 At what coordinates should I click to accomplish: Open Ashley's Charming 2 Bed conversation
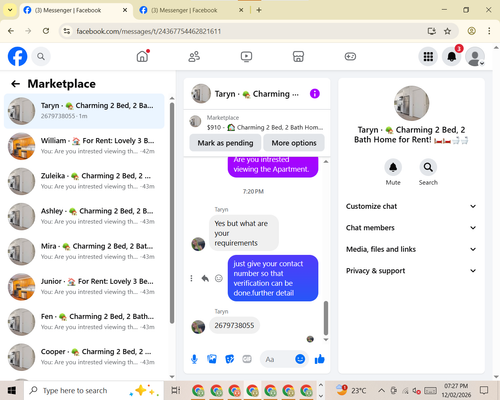[x=84, y=216]
